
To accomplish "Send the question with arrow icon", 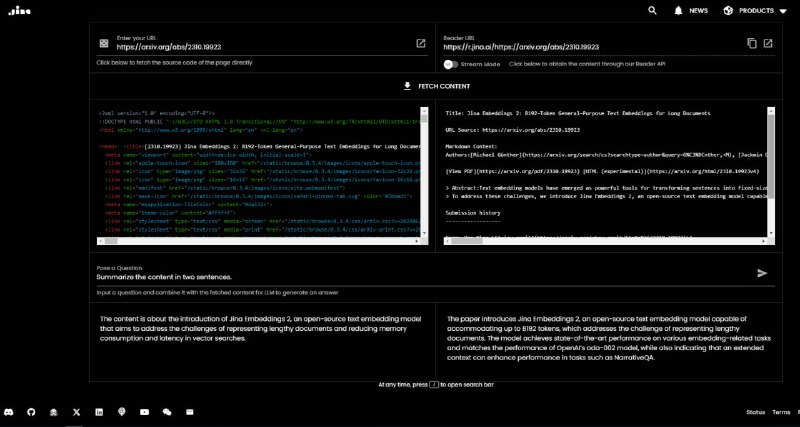I will [x=762, y=273].
